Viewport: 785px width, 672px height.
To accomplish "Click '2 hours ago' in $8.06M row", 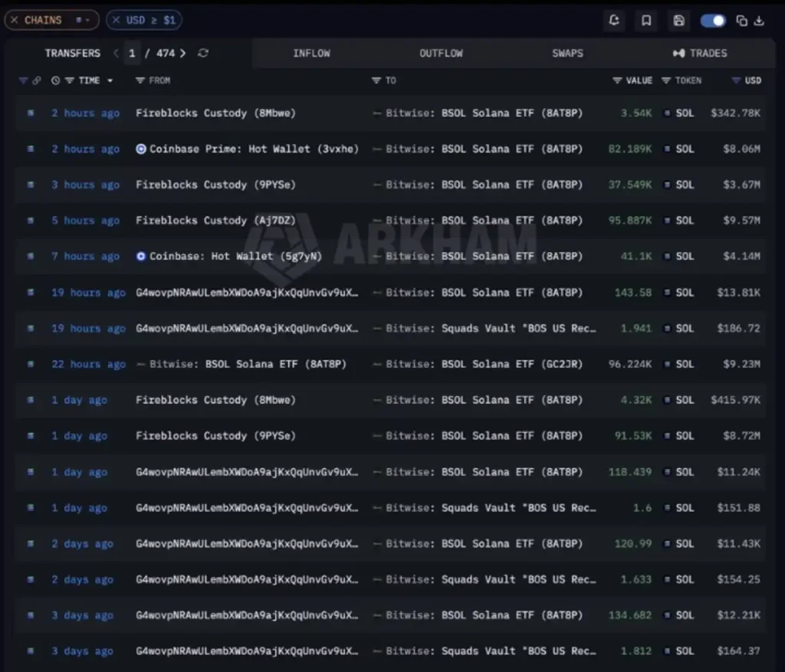I will coord(86,149).
